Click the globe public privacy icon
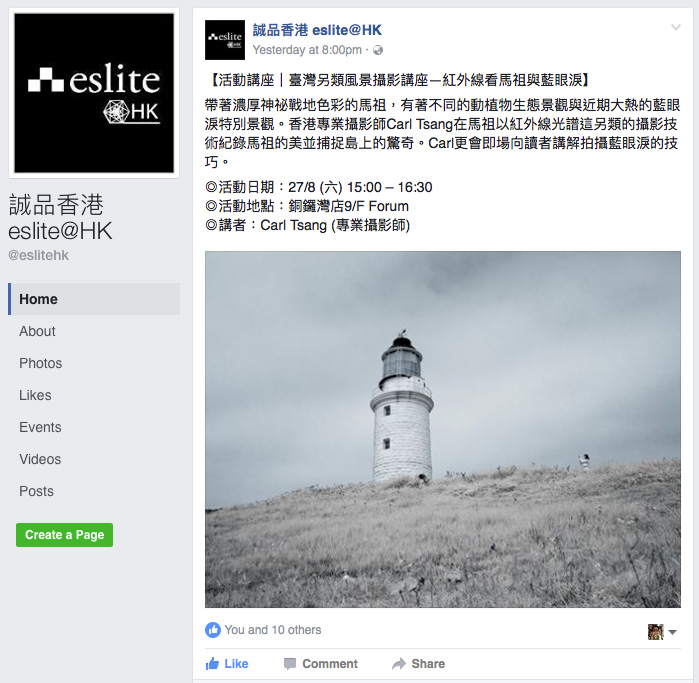 [x=378, y=50]
